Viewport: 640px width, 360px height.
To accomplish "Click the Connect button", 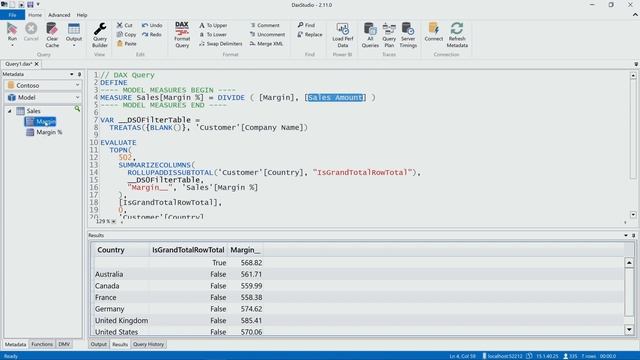I will (x=433, y=32).
